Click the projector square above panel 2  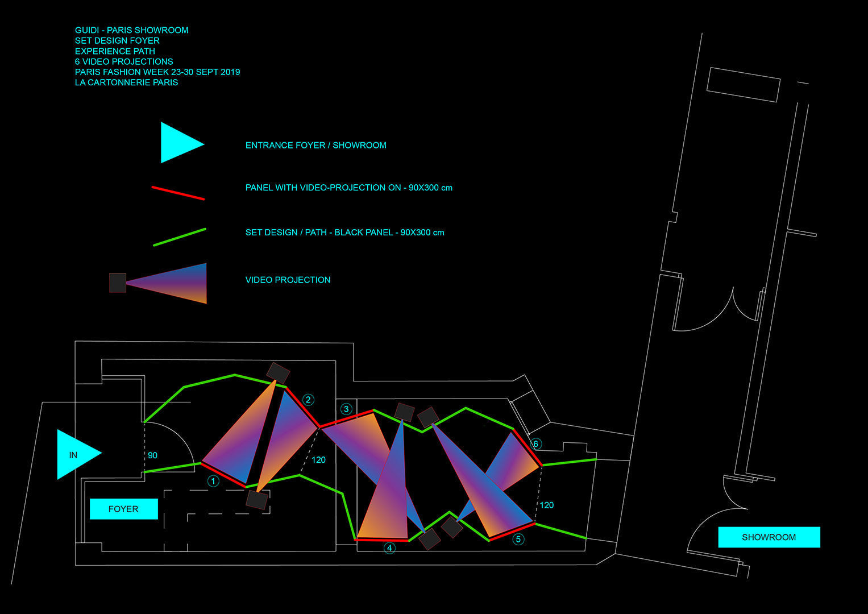pos(278,373)
